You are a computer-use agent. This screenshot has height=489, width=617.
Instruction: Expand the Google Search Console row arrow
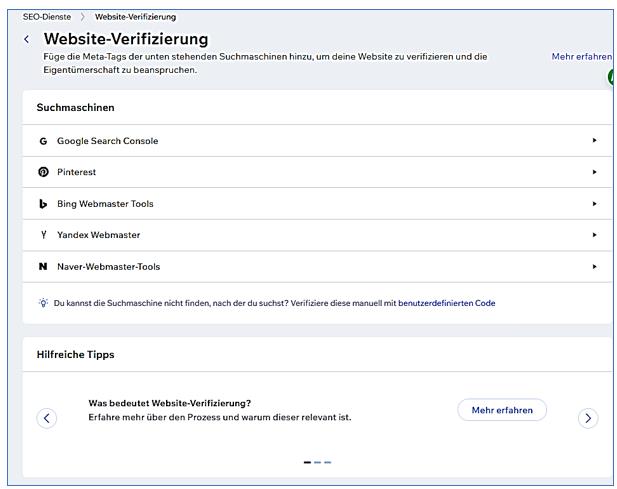(x=594, y=140)
